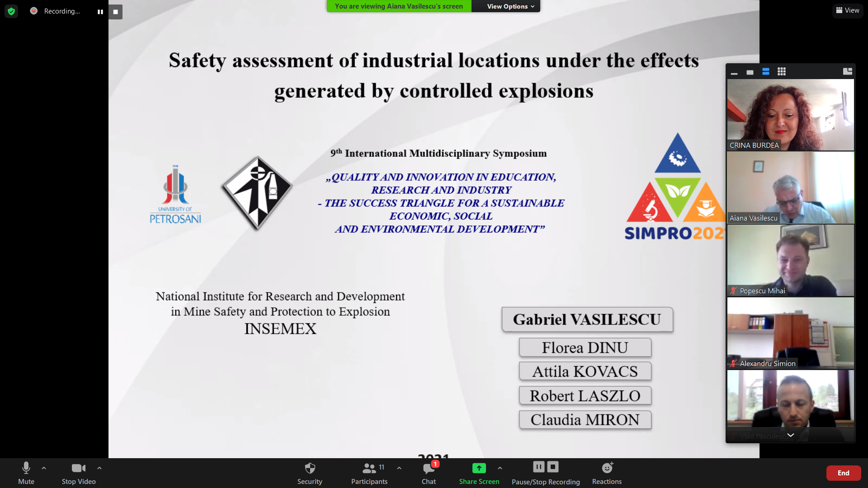The image size is (868, 488).
Task: Click the SIMPRO2021 triangle logo
Action: click(x=675, y=186)
